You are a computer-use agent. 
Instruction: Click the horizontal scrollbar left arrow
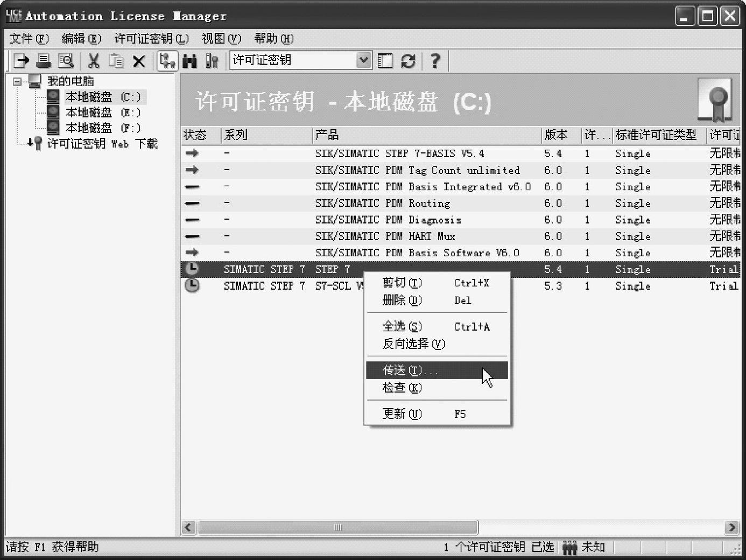point(188,527)
